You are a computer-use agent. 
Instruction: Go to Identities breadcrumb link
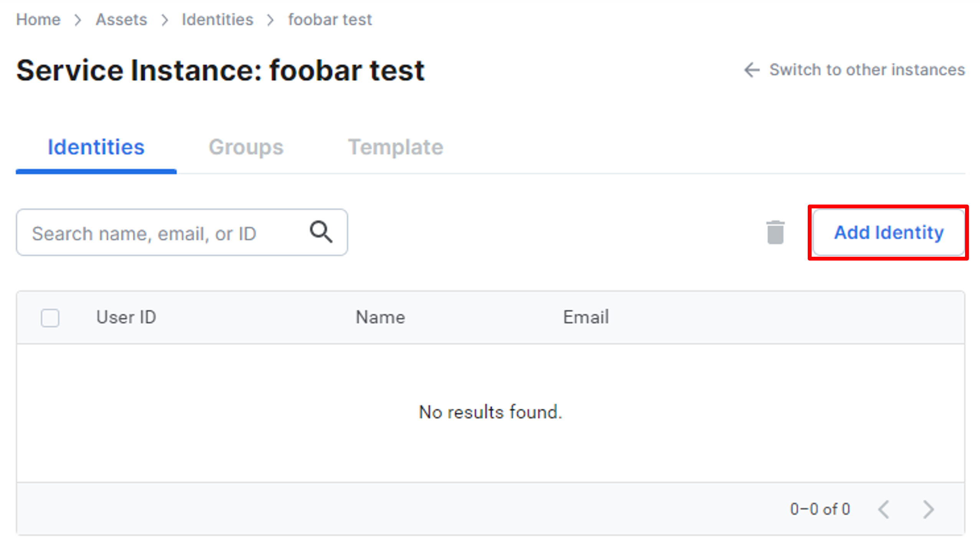[218, 20]
